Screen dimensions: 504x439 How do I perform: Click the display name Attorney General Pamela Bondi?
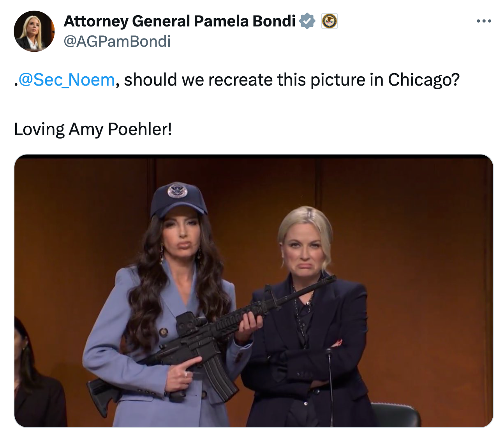coord(180,21)
